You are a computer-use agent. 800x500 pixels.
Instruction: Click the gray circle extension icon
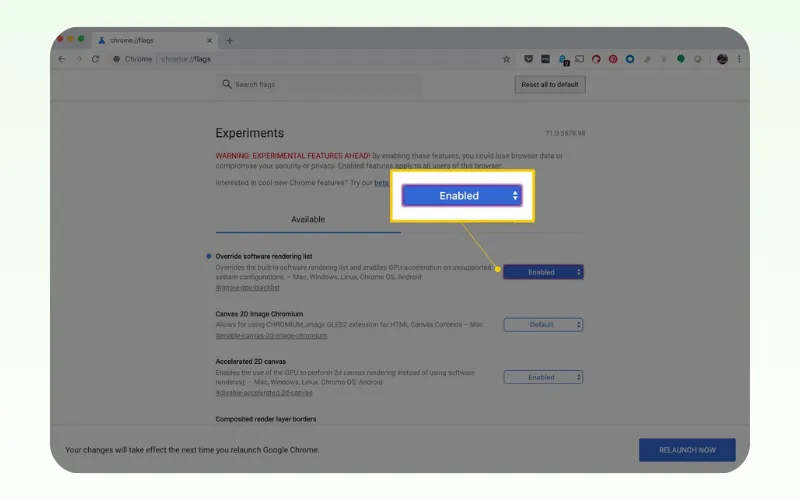[x=697, y=59]
